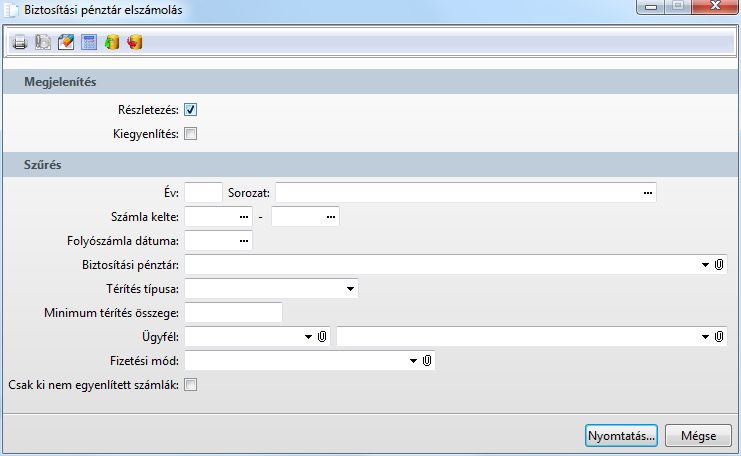Close the Biztosítási pénztár elszámolás window

[x=715, y=7]
